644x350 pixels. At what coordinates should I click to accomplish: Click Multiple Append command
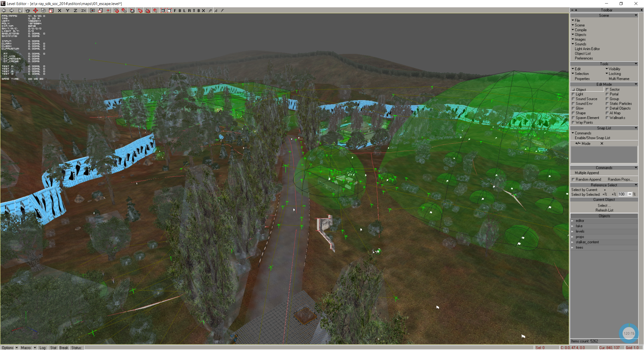point(587,173)
